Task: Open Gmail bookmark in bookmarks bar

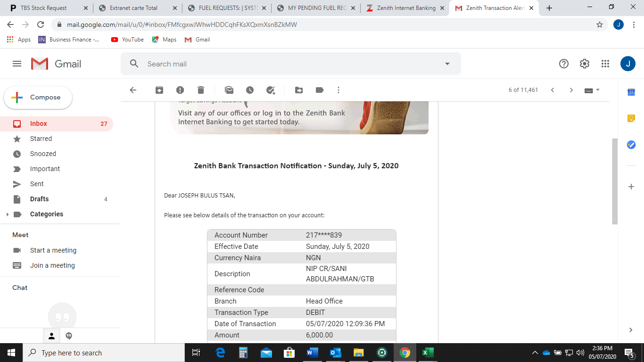Action: pyautogui.click(x=197, y=40)
